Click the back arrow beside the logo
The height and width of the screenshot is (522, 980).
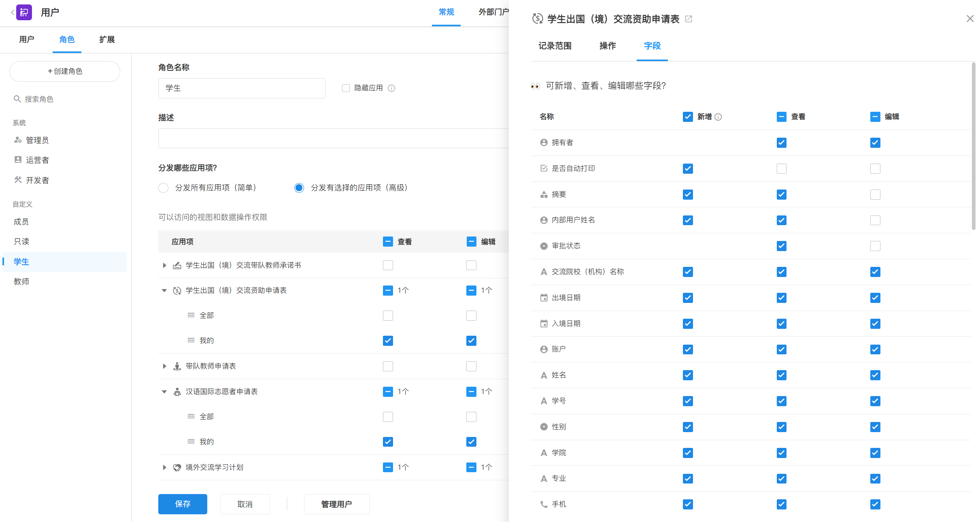(12, 13)
